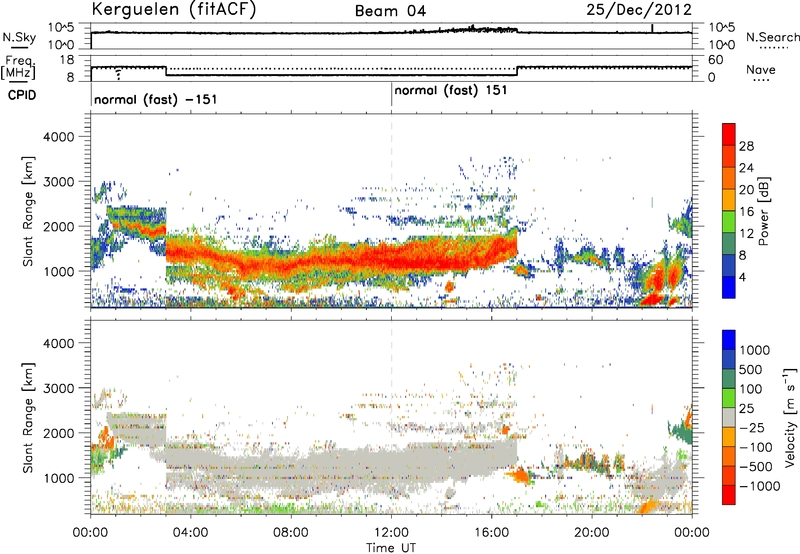800x554 pixels.
Task: Click the '1000' tick on Velocity colorbar
Action: (x=755, y=350)
